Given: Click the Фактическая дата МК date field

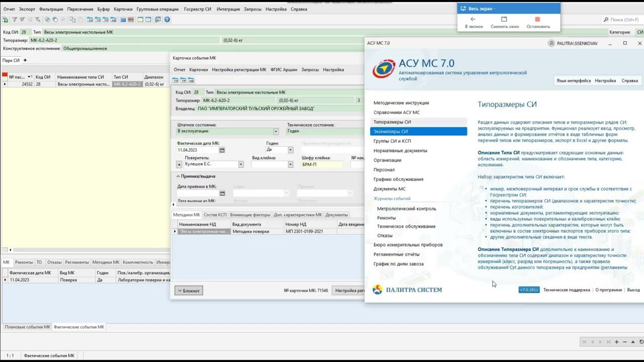Looking at the screenshot, I should 198,150.
